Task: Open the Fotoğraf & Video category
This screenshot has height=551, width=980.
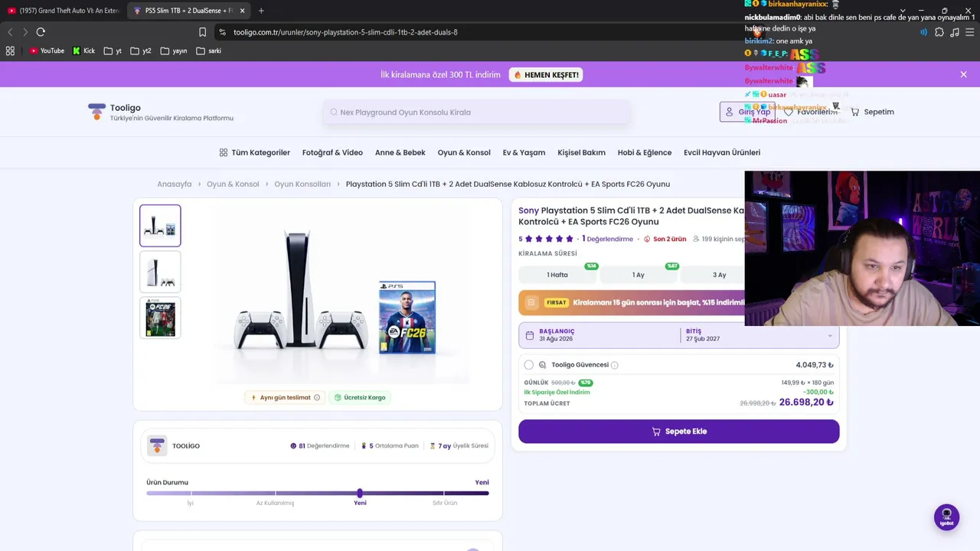Action: coord(332,153)
